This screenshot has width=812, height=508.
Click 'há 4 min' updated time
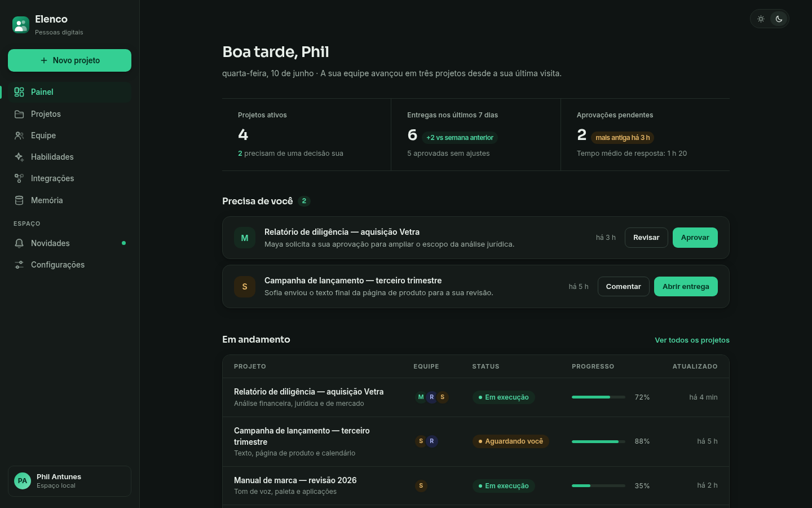[x=703, y=397]
